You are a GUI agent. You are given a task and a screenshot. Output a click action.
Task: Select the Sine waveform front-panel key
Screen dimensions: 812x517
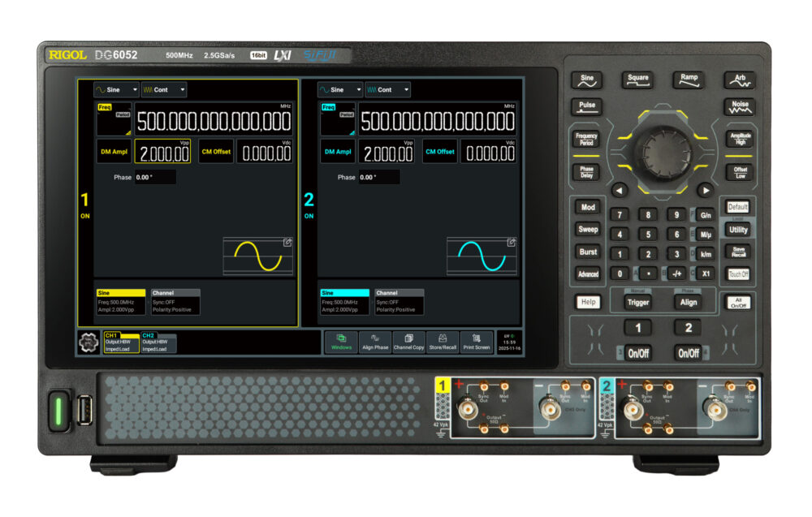[x=586, y=78]
